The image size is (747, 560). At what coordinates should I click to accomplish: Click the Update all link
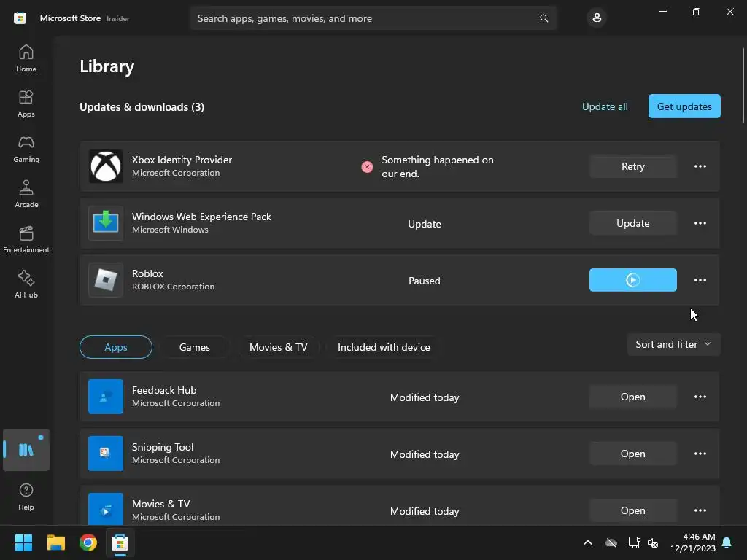(x=605, y=106)
